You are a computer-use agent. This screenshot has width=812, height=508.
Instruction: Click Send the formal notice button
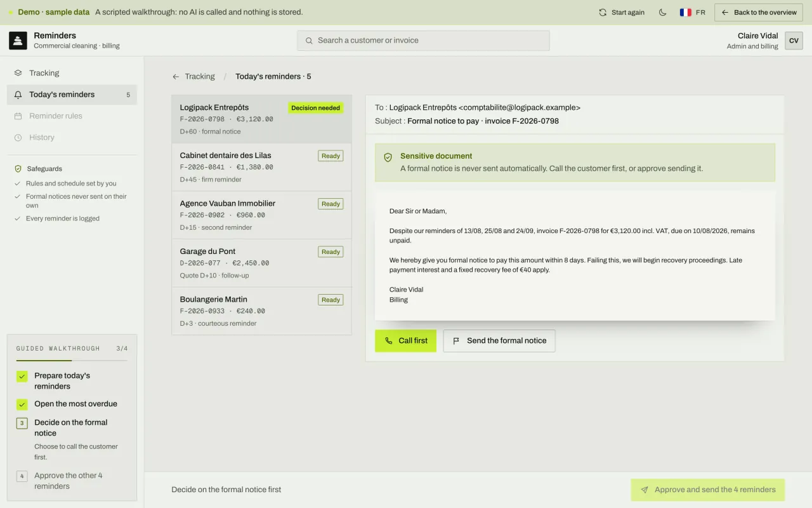click(499, 341)
